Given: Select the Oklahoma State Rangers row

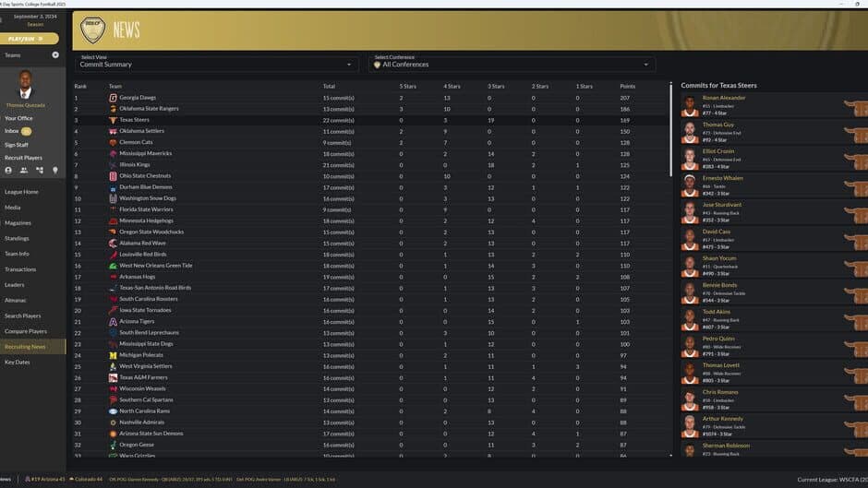Looking at the screenshot, I should 369,109.
